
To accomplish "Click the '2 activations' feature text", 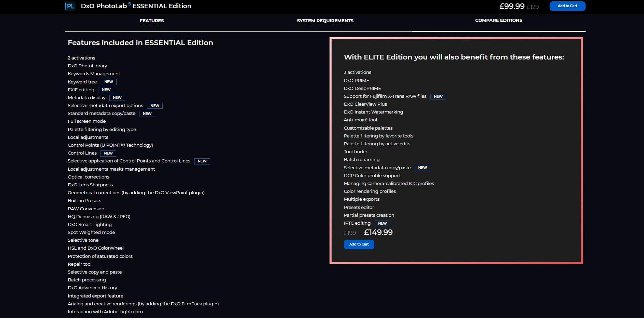I will [x=81, y=58].
